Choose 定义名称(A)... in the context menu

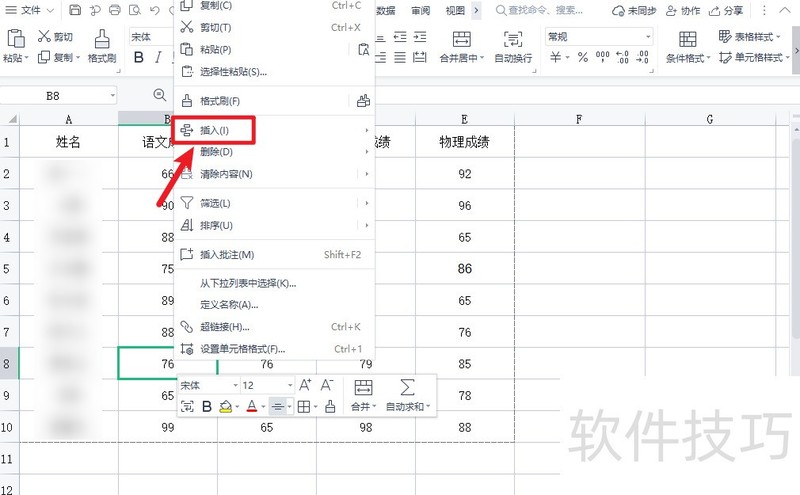click(x=274, y=305)
